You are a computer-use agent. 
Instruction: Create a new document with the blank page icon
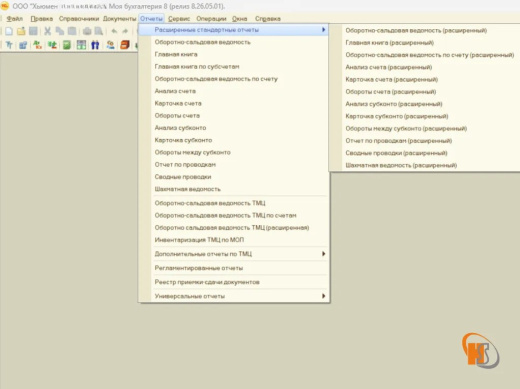tap(9, 31)
